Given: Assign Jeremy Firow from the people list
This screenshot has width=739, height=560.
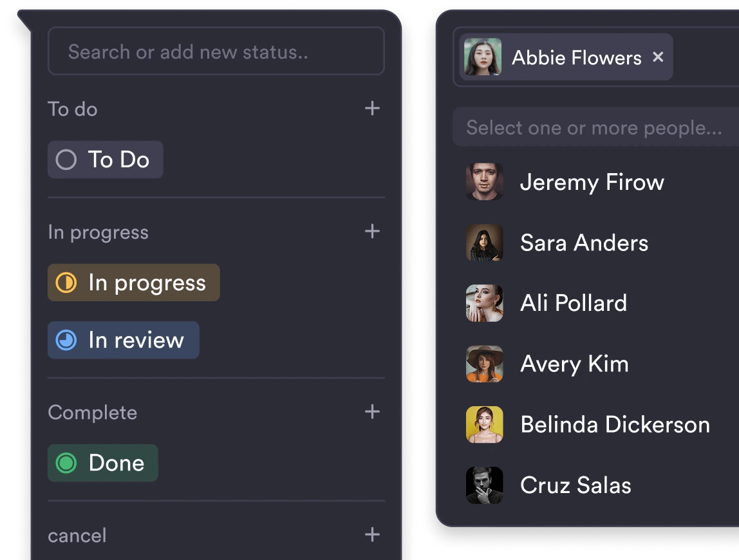Looking at the screenshot, I should [x=592, y=182].
